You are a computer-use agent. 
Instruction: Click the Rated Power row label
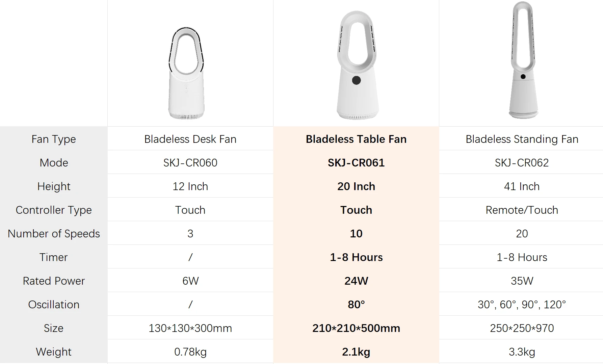coord(54,281)
